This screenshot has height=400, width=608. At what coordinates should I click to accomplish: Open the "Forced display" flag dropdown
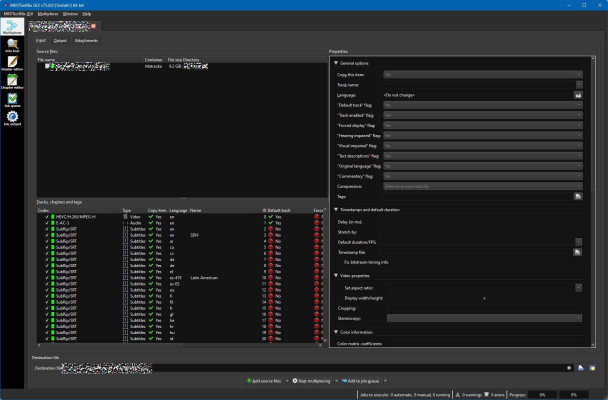pos(483,125)
